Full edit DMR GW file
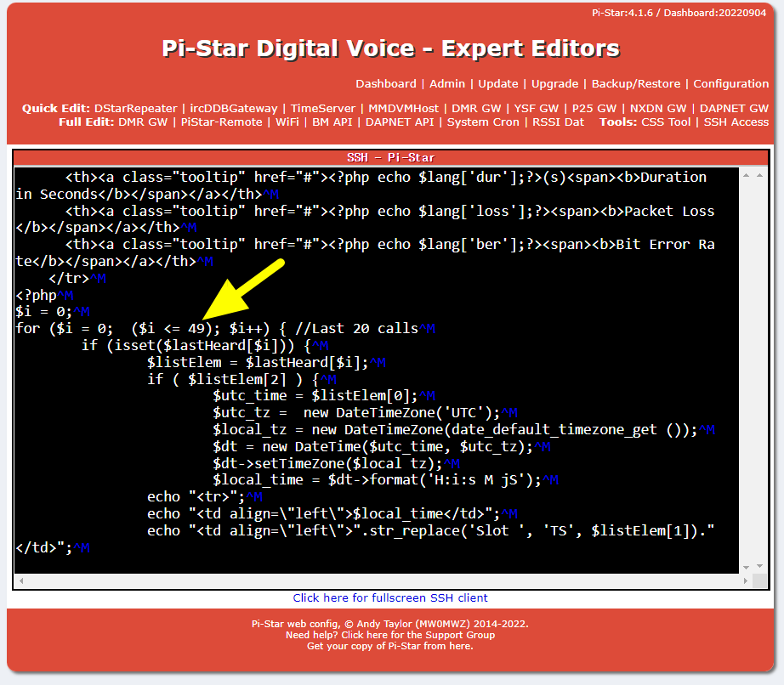Screen dimensions: 784x685 (x=143, y=122)
